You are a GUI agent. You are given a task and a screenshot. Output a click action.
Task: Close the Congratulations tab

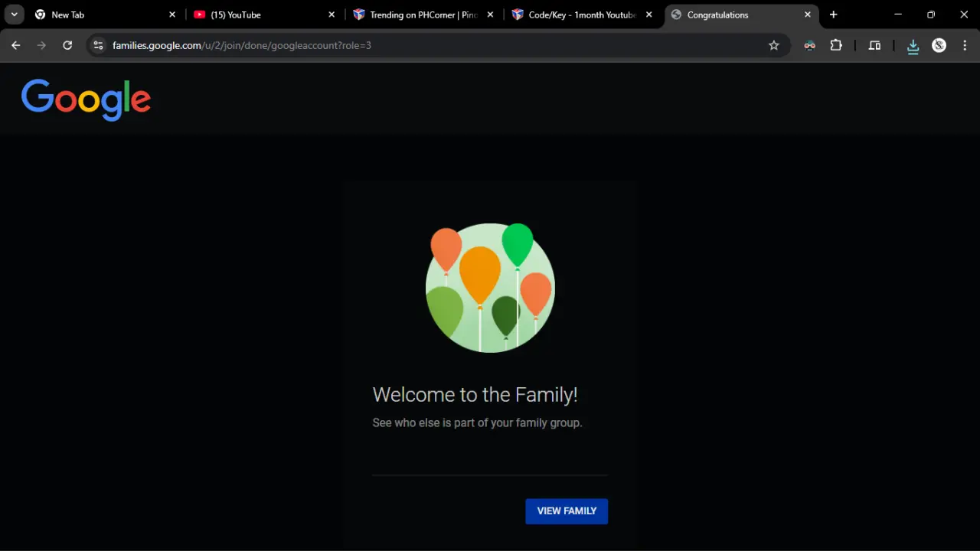(808, 15)
